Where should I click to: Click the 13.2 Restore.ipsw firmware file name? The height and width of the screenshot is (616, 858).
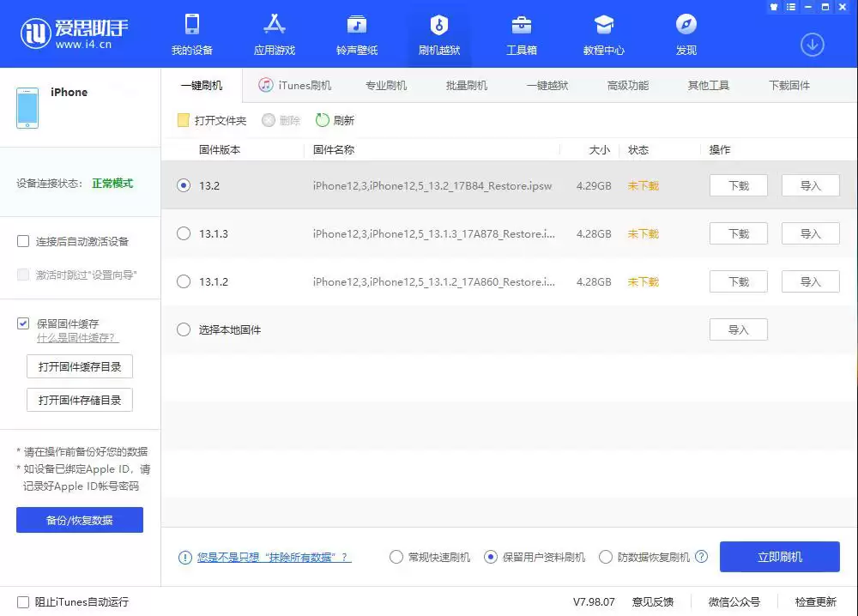(x=432, y=186)
